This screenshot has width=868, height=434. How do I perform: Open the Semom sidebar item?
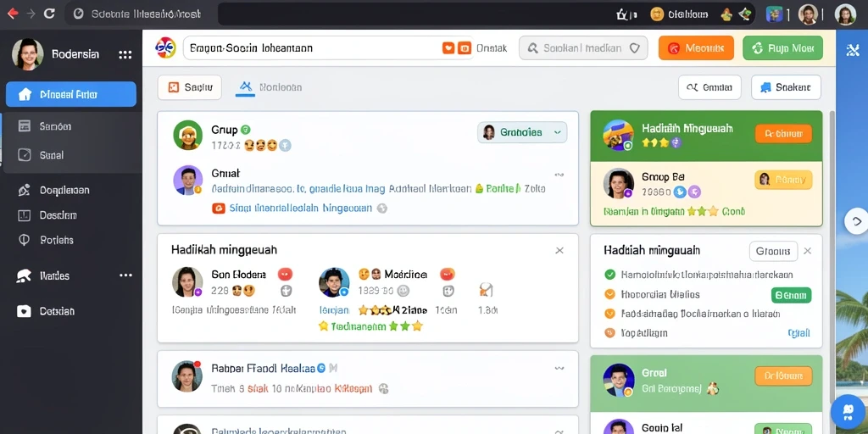point(55,126)
